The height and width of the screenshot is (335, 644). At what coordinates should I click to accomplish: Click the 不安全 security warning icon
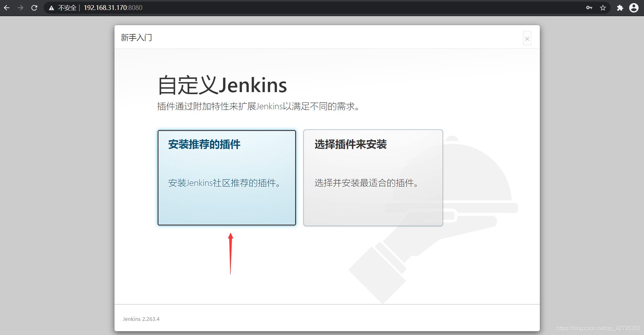[52, 7]
